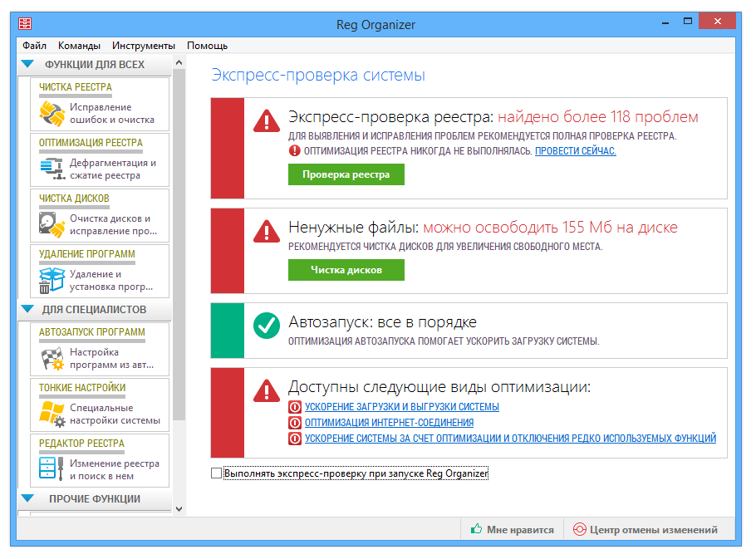Select ТОНКИЕ НАСТРОЙКИ heading
The height and width of the screenshot is (559, 756).
click(x=82, y=387)
